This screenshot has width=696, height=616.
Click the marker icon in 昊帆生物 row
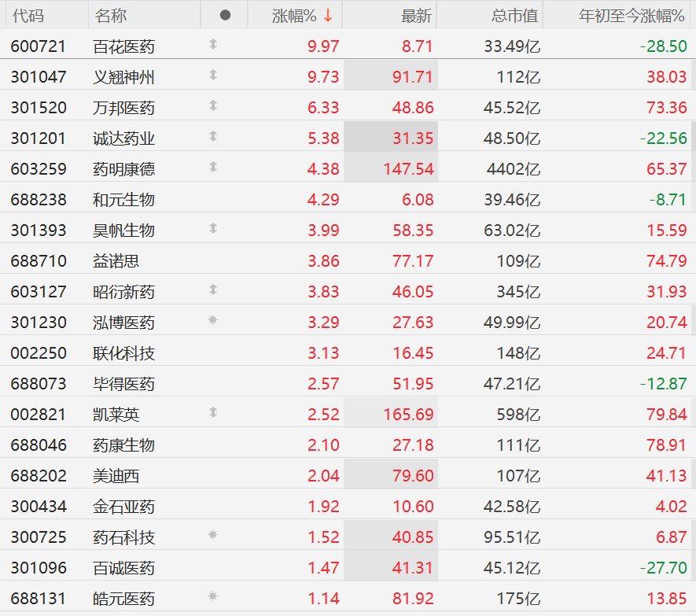coord(213,228)
